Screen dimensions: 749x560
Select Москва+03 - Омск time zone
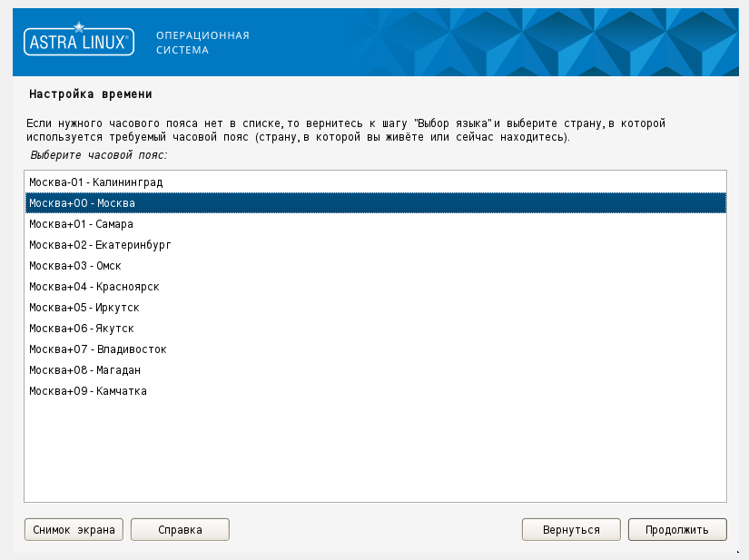pos(376,266)
